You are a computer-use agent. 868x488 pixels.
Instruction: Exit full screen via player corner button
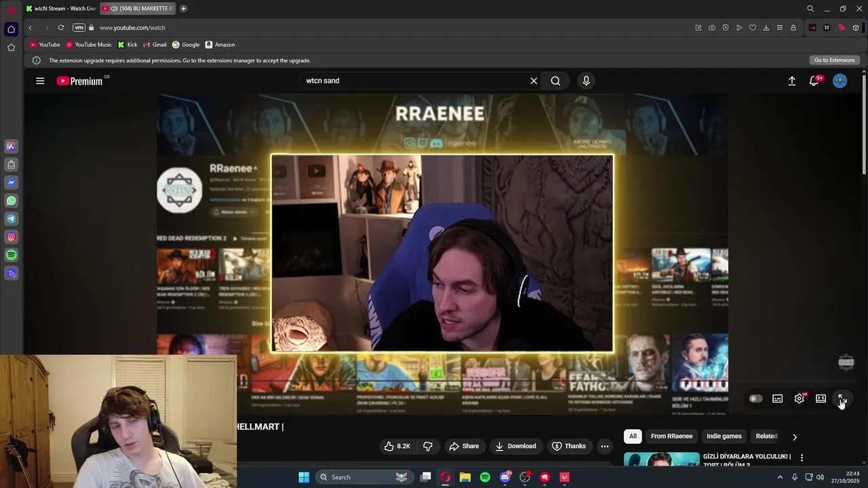(x=842, y=399)
